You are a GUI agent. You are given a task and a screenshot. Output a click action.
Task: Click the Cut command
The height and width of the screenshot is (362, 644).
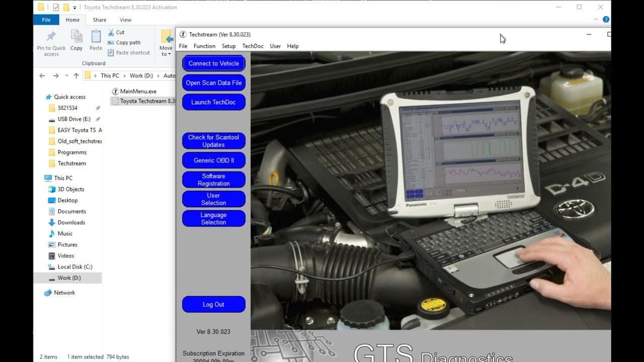coord(116,32)
